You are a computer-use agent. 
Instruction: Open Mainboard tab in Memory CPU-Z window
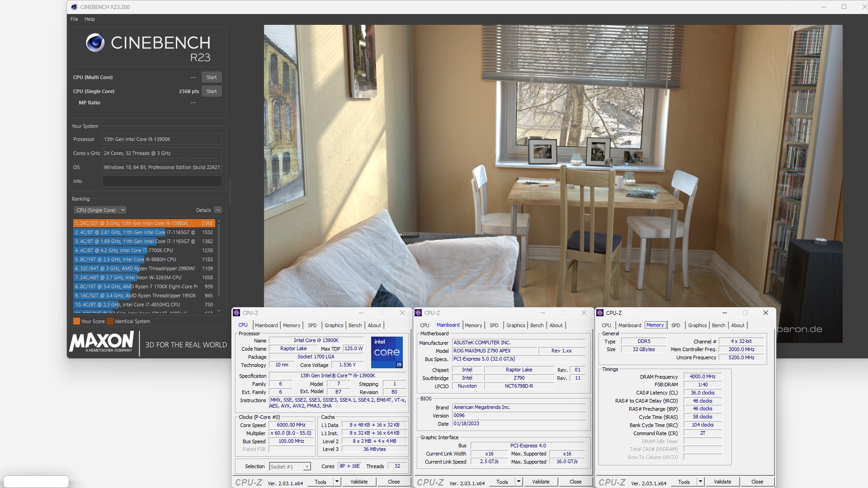(630, 325)
